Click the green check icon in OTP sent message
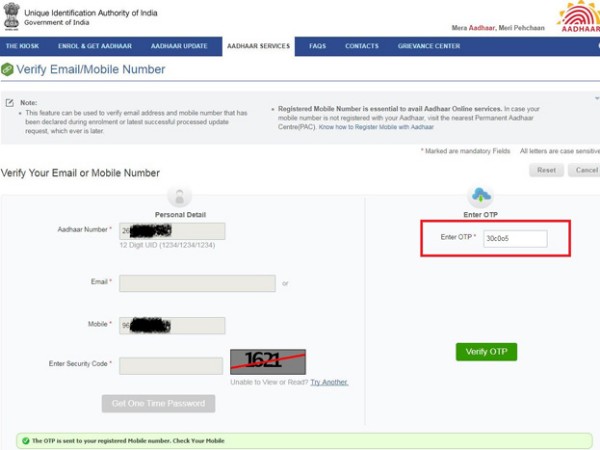 [26, 441]
